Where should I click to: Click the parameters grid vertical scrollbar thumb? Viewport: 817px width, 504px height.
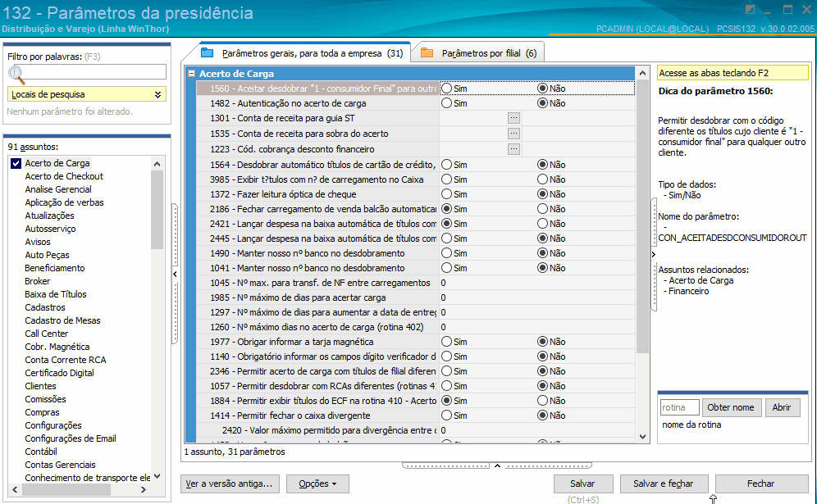coord(642,217)
